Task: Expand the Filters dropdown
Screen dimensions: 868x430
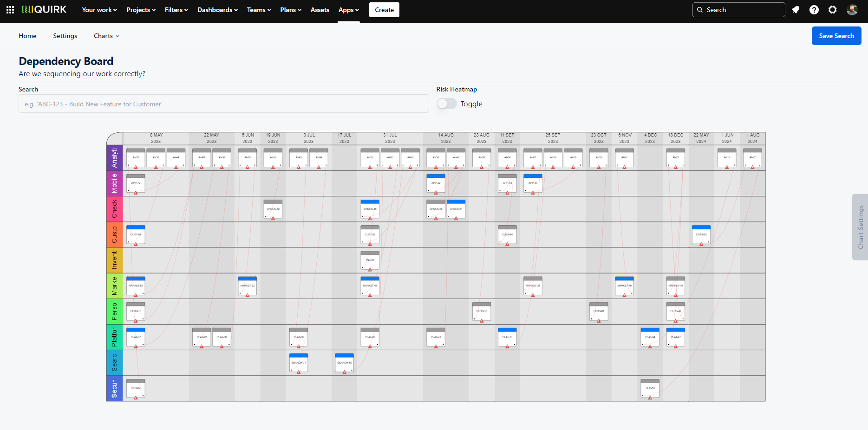Action: [x=176, y=10]
